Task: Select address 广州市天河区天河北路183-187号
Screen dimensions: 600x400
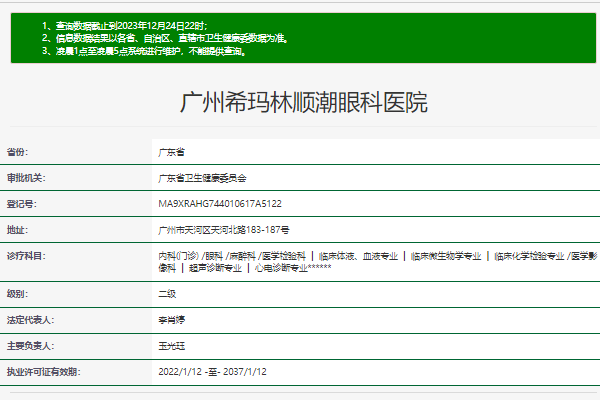Action: 224,230
